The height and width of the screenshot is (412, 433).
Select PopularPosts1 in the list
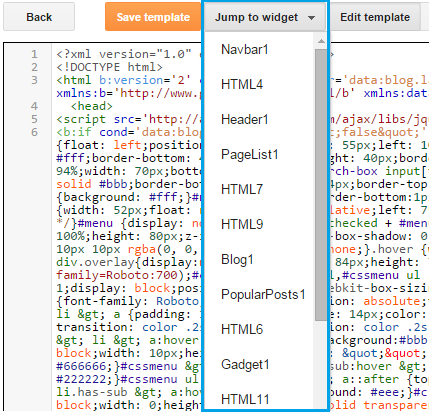[263, 294]
